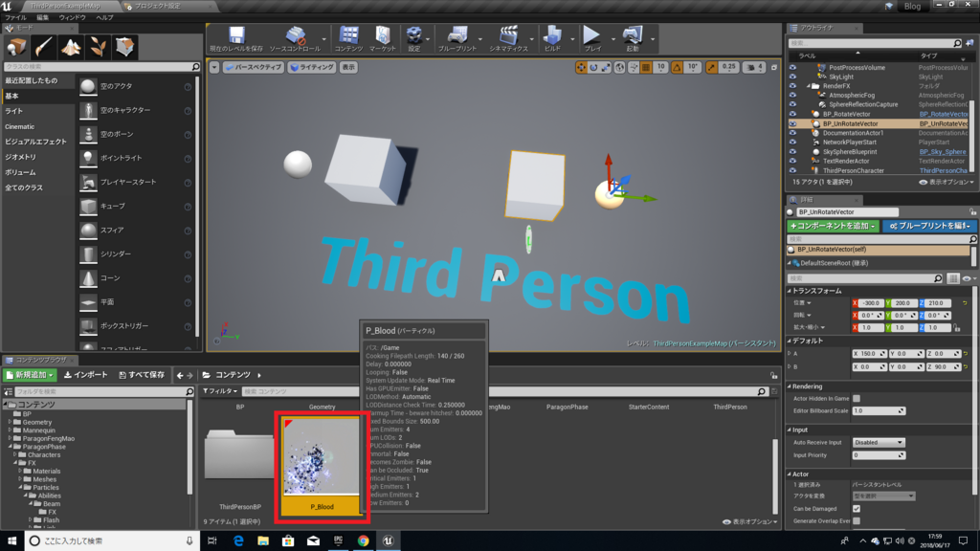
Task: Start Play in editor
Action: (591, 38)
